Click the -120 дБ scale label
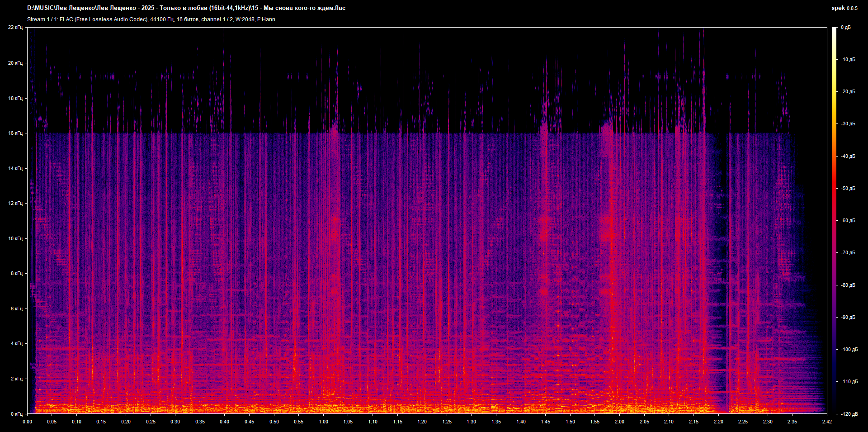The width and height of the screenshot is (868, 432). click(849, 414)
